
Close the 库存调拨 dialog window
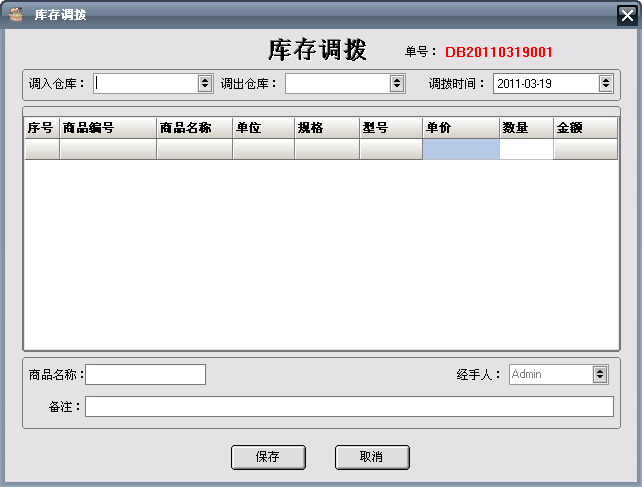click(627, 16)
